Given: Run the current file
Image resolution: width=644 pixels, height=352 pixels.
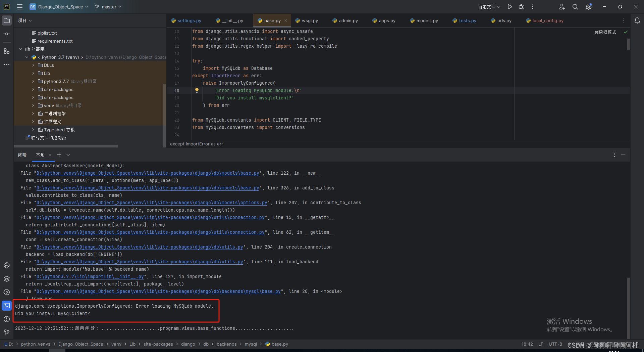Looking at the screenshot, I should coord(510,7).
